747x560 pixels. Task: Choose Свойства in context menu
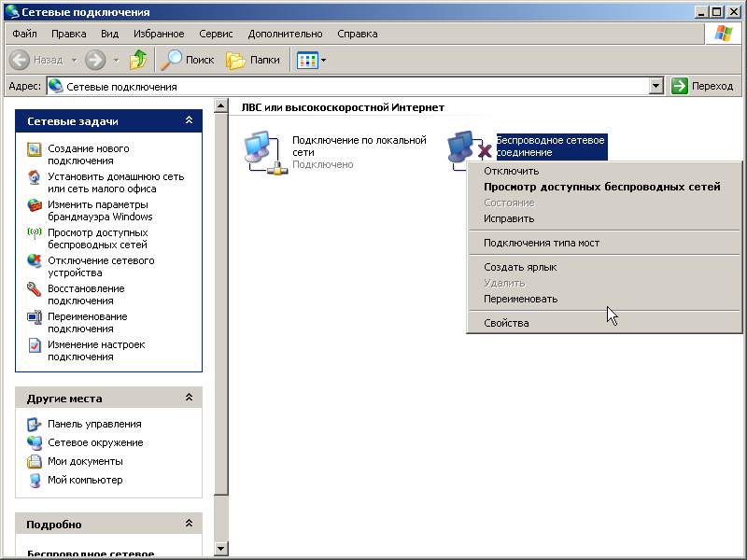(x=604, y=323)
